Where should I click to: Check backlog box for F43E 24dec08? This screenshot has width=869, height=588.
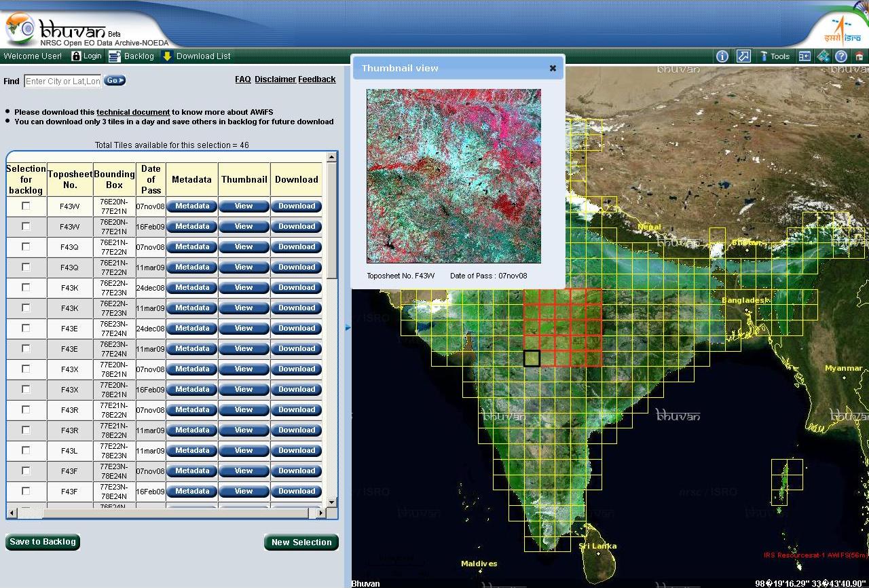pyautogui.click(x=26, y=328)
